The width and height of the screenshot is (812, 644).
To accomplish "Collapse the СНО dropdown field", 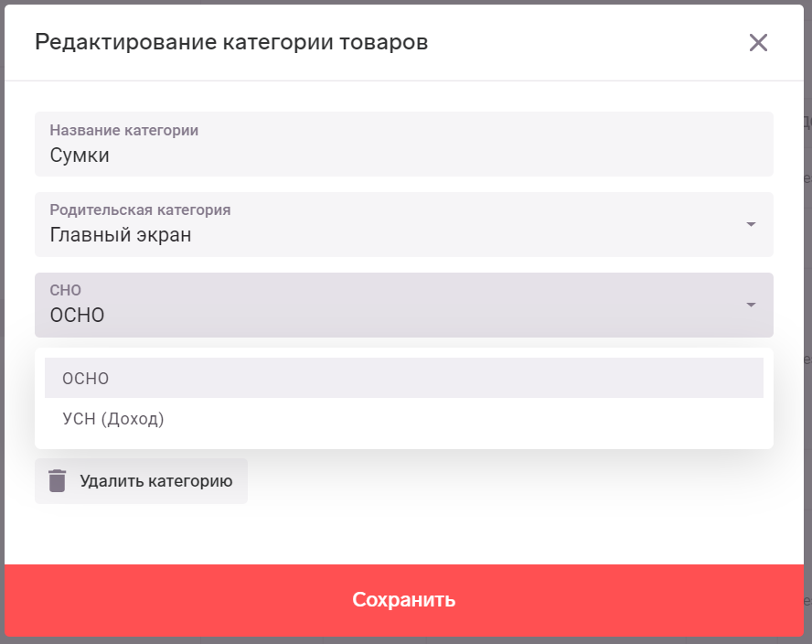I will pyautogui.click(x=404, y=305).
